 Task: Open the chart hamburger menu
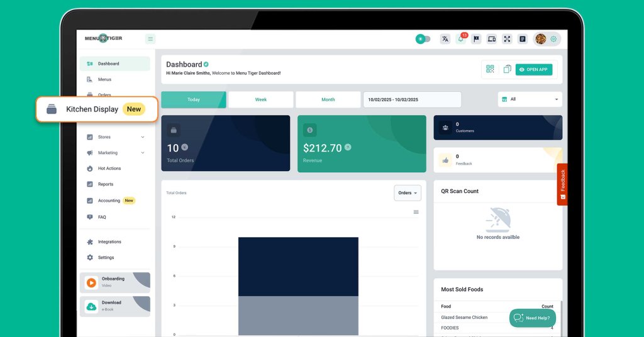tap(416, 212)
